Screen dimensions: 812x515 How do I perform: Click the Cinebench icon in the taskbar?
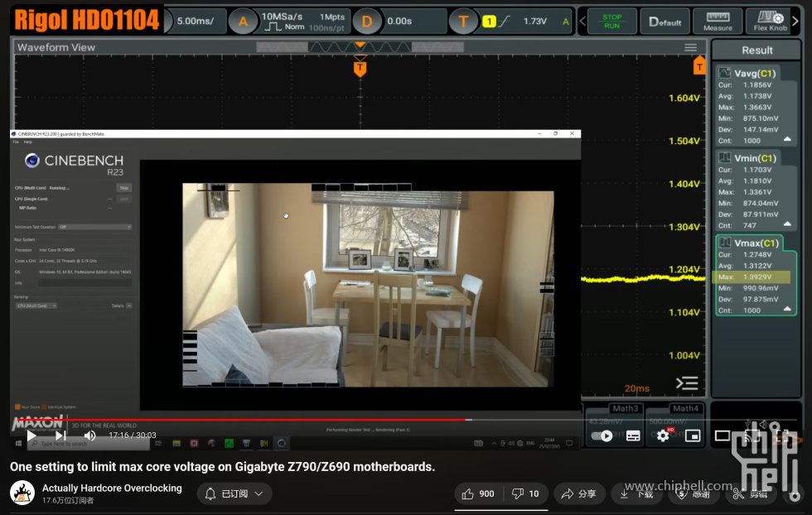coord(281,443)
